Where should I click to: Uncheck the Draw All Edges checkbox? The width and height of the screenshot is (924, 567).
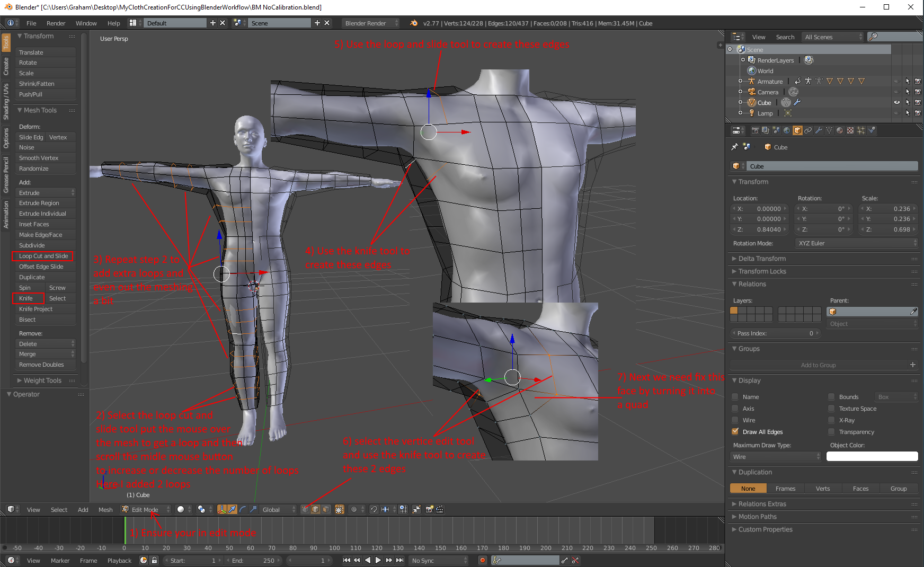click(x=735, y=431)
